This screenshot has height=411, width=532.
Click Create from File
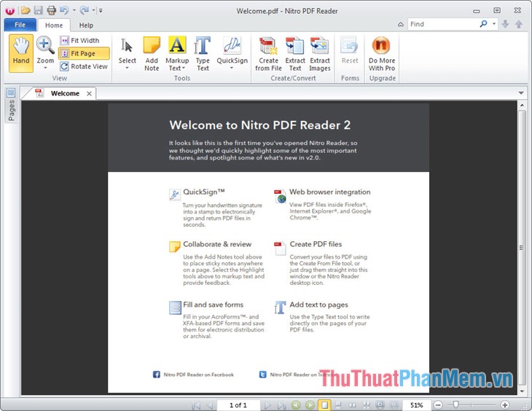pos(268,54)
